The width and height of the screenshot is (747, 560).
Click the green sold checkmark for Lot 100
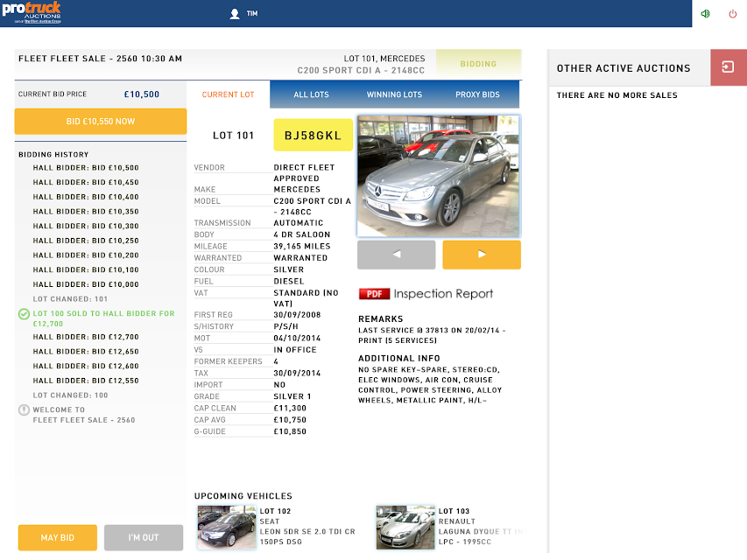[x=24, y=314]
